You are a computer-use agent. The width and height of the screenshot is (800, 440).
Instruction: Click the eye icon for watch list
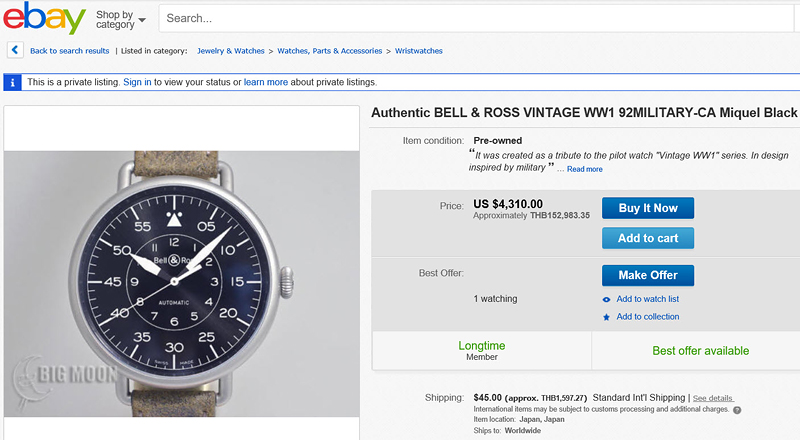[606, 299]
